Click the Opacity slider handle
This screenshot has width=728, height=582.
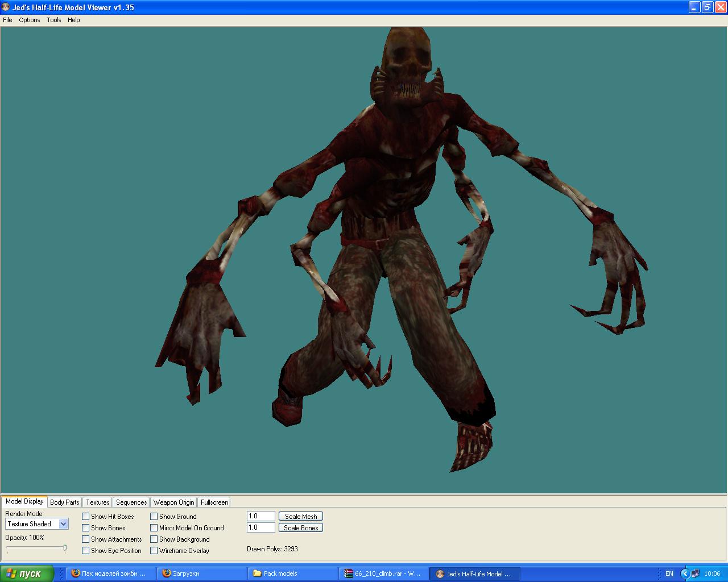click(x=65, y=548)
